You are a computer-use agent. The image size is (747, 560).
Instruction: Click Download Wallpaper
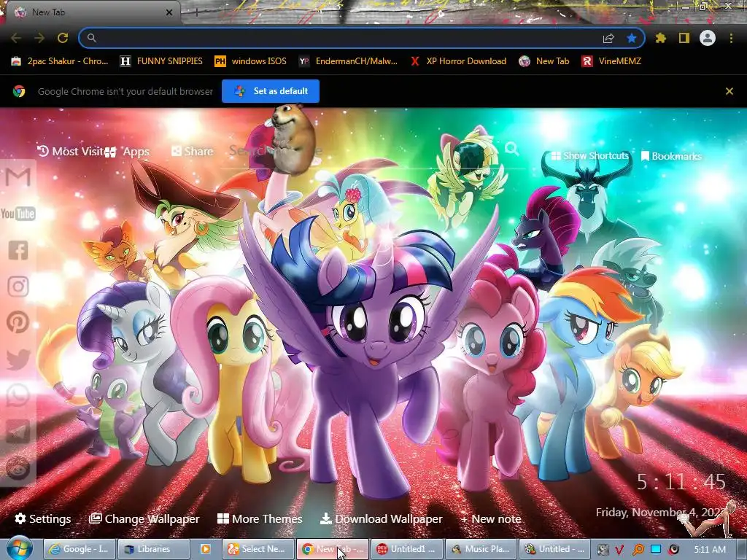[381, 519]
